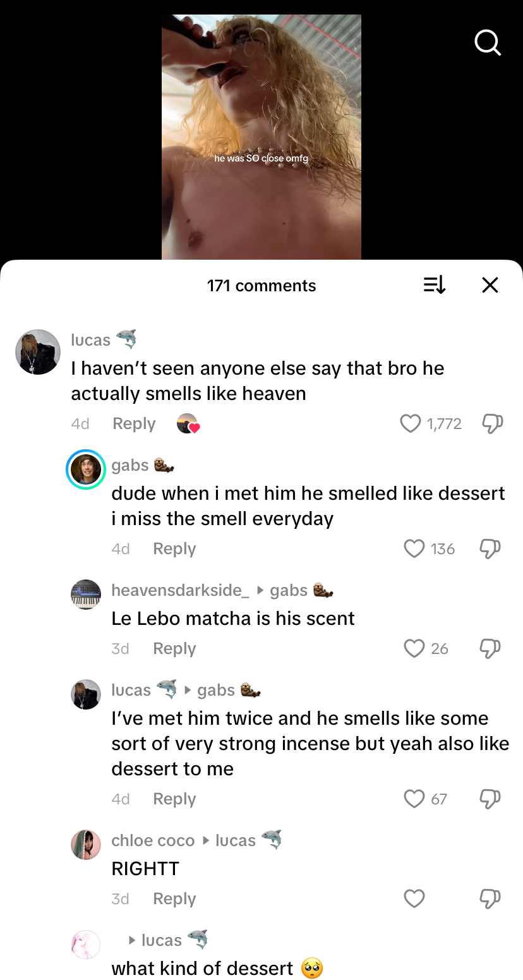Like chloe coco's RIGHTT comment
Image resolution: width=523 pixels, height=980 pixels.
tap(414, 898)
